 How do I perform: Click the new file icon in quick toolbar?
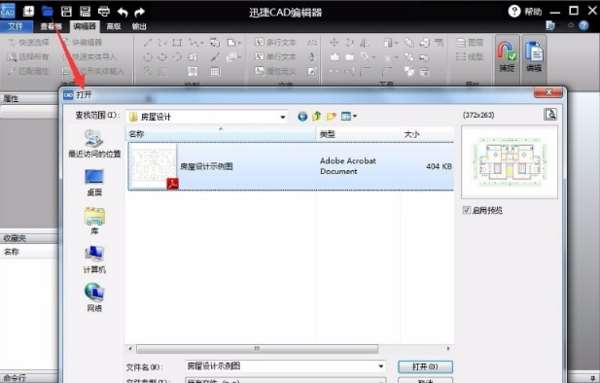click(x=28, y=11)
